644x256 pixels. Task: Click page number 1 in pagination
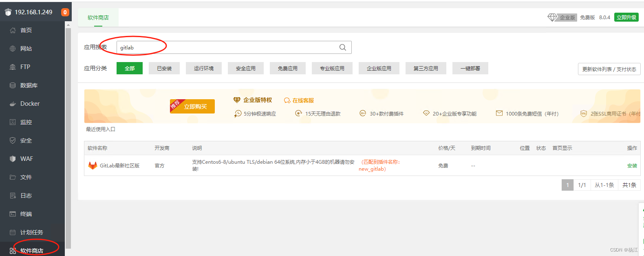click(x=567, y=185)
